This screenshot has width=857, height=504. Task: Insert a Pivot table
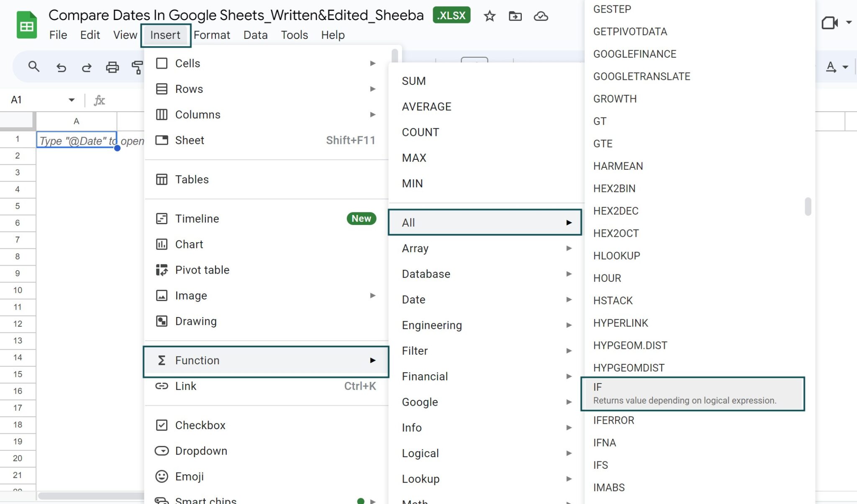point(266,270)
